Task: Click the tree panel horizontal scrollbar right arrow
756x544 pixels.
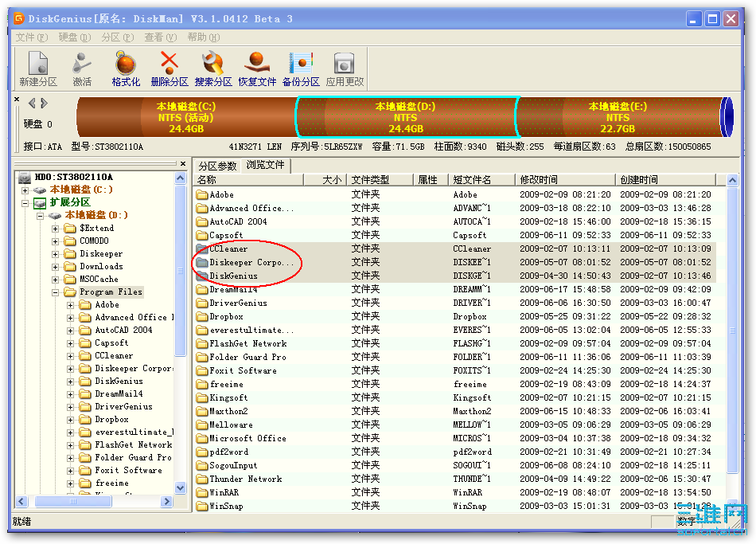Action: [x=167, y=502]
